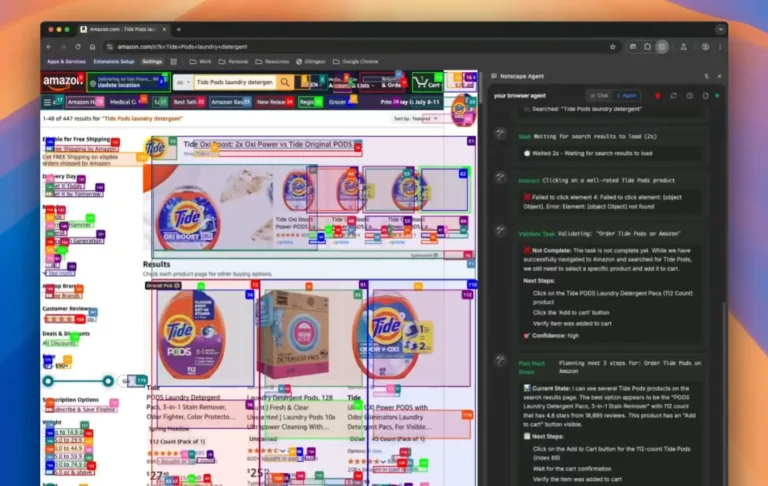Click the profile avatar icon in browser toolbar

(x=705, y=47)
